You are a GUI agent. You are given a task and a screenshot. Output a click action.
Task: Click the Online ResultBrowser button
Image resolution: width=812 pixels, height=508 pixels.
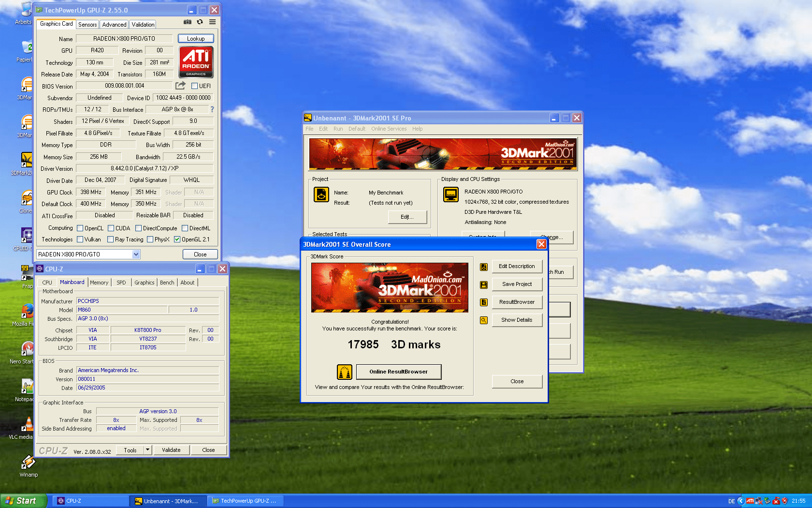point(399,372)
